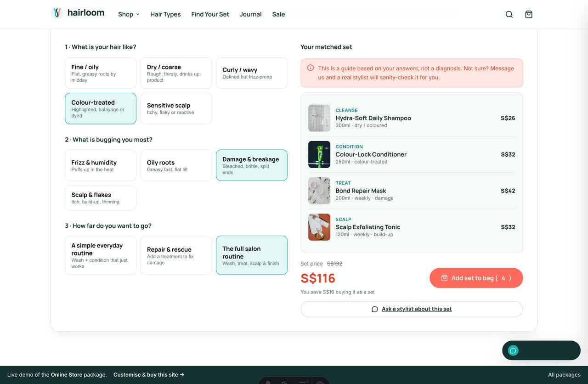Select the Fine / oily hair option

[101, 73]
